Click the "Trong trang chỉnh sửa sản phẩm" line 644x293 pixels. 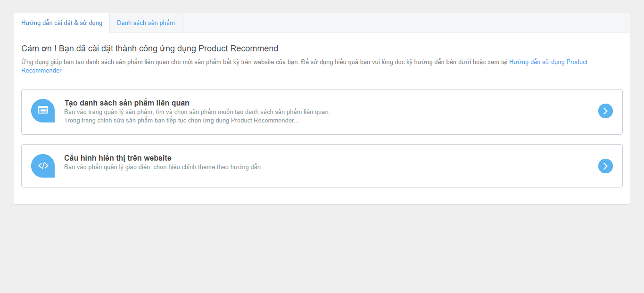pos(181,121)
